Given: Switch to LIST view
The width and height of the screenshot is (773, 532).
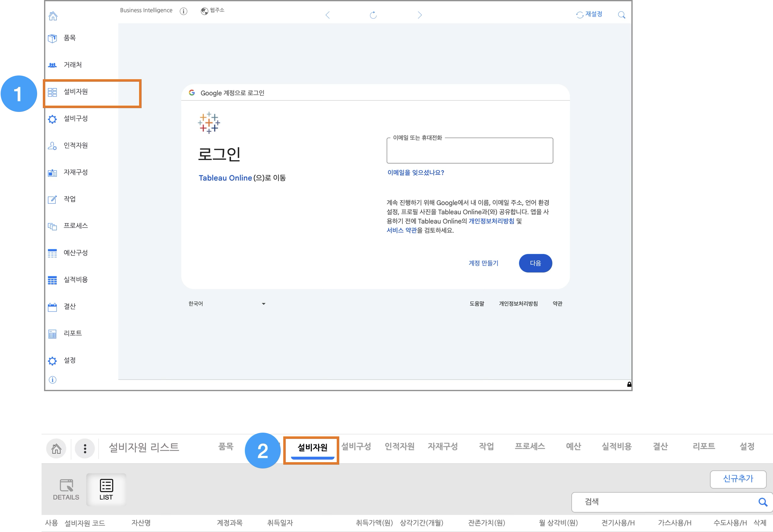Looking at the screenshot, I should tap(106, 489).
